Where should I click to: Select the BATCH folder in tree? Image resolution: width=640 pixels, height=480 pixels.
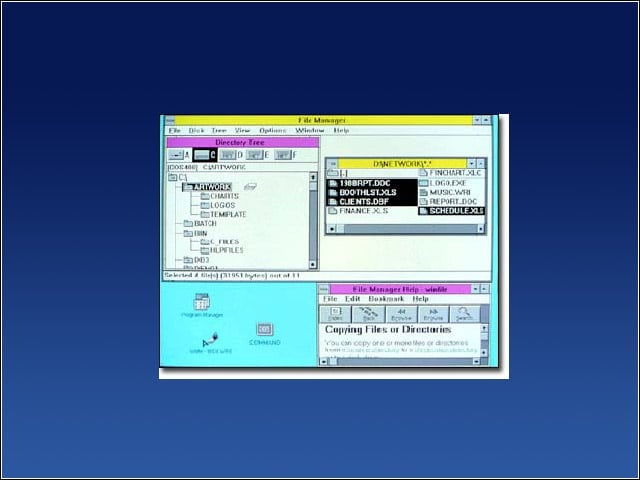[200, 224]
